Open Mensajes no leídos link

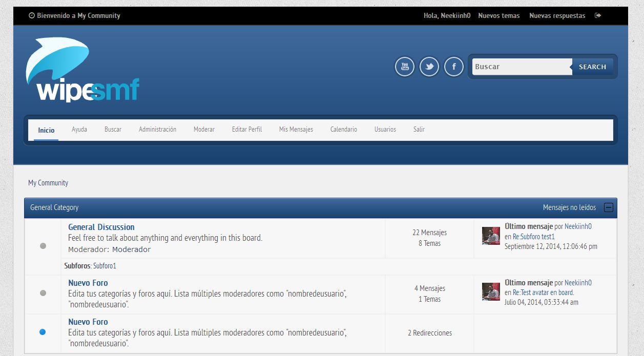click(x=569, y=207)
